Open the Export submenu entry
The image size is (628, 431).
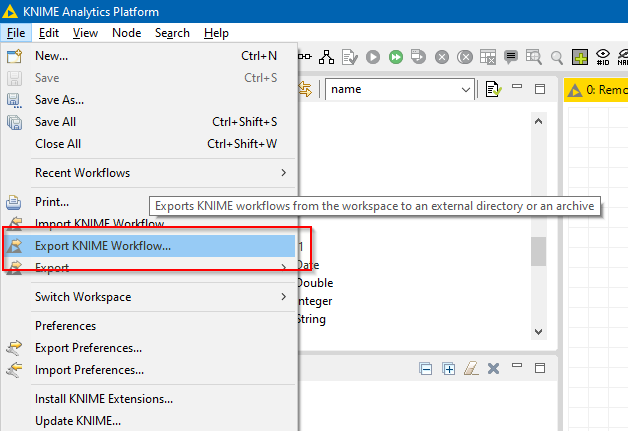click(x=150, y=268)
